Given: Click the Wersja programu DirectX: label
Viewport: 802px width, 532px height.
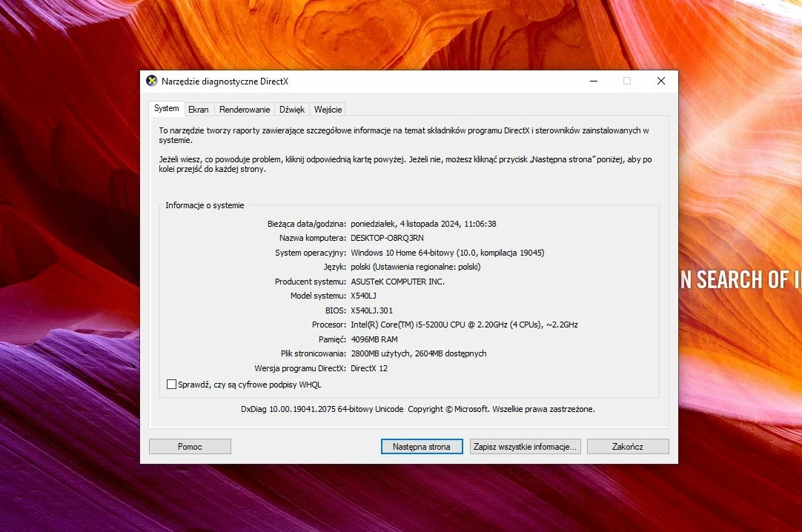Looking at the screenshot, I should 300,368.
